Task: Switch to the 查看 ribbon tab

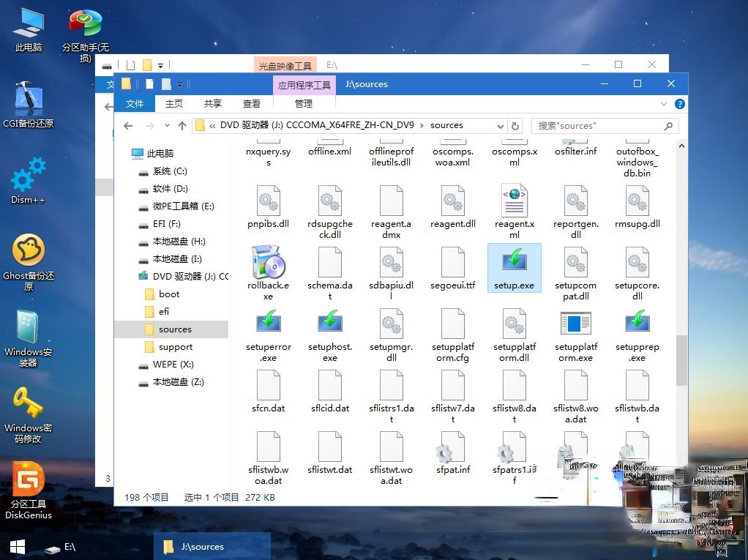Action: tap(252, 103)
